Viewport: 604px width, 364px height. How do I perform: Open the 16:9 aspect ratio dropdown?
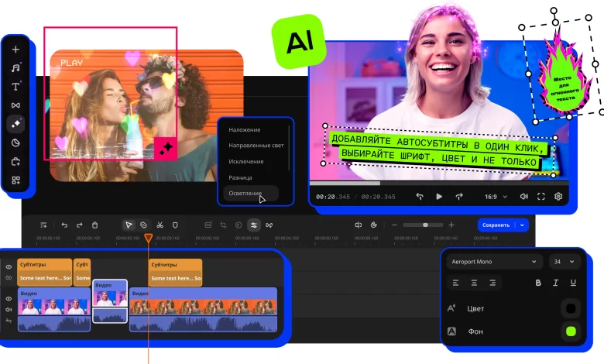tap(496, 197)
